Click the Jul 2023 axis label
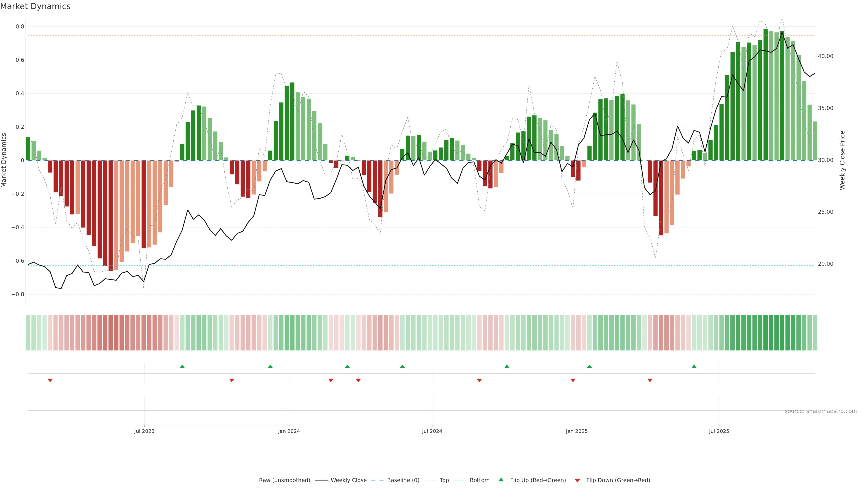This screenshot has height=488, width=868. click(x=144, y=431)
